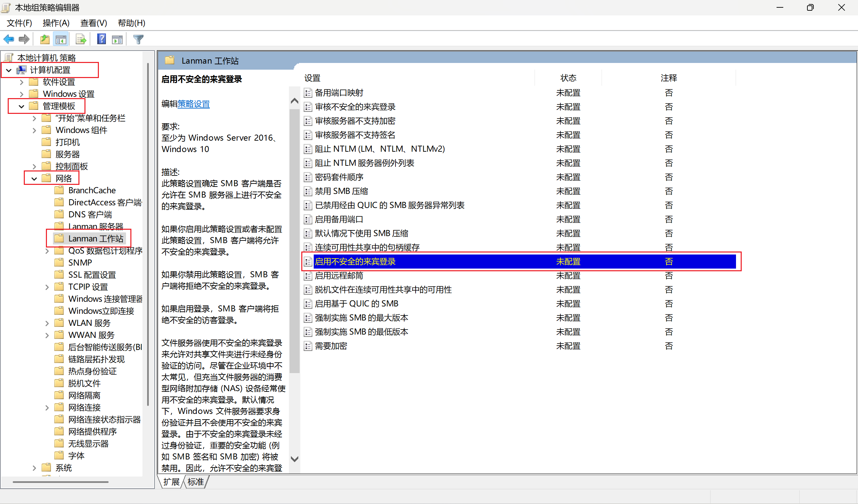The image size is (858, 504).
Task: Collapse the 管理模板 folder node
Action: point(21,106)
